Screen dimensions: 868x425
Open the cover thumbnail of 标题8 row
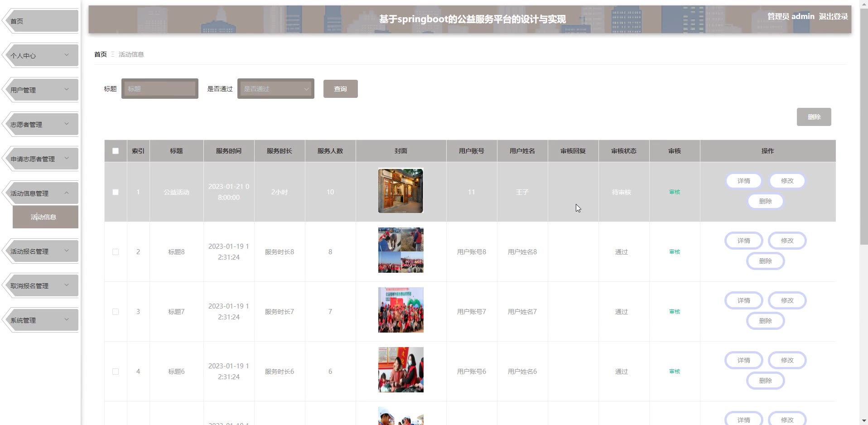click(401, 250)
